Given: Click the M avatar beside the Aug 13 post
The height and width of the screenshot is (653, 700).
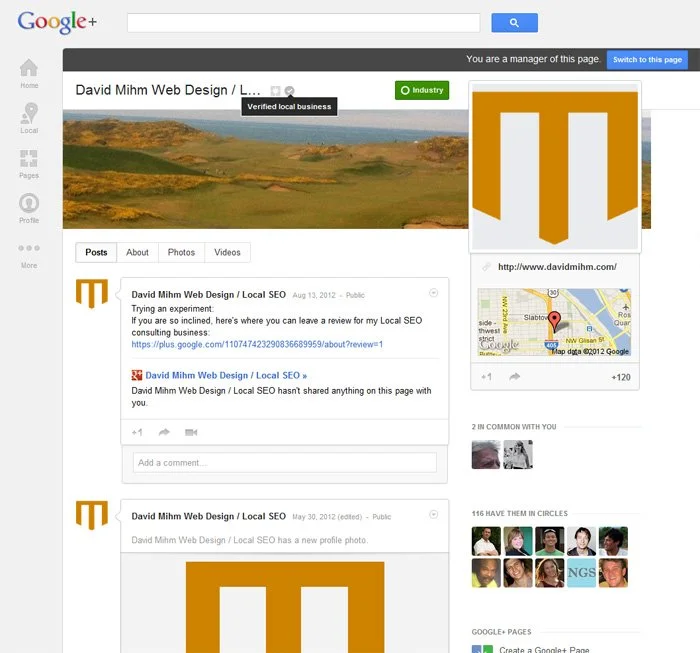Looking at the screenshot, I should [x=92, y=293].
